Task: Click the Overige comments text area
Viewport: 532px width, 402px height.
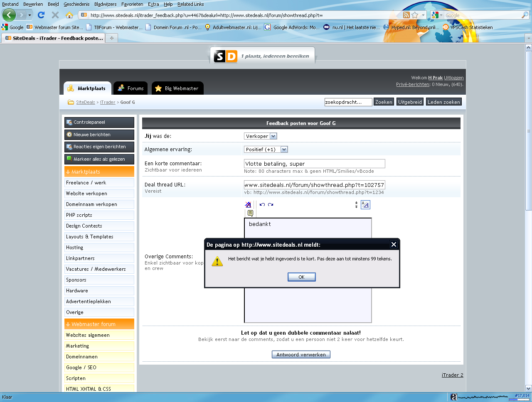Action: [x=308, y=270]
